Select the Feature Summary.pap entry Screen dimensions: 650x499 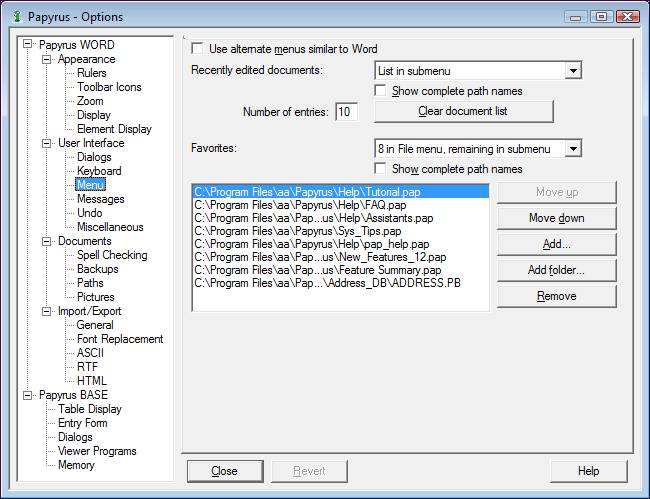(341, 270)
